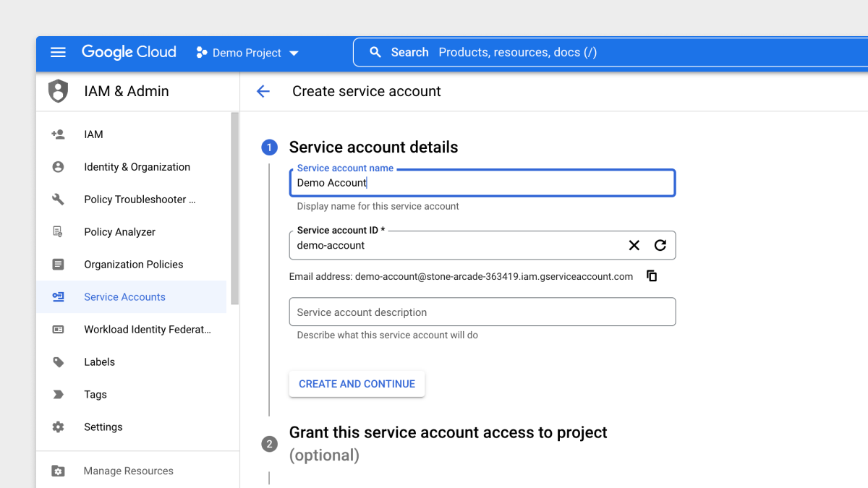The height and width of the screenshot is (488, 868).
Task: Click the Grant this service account access heading
Action: pos(448,432)
